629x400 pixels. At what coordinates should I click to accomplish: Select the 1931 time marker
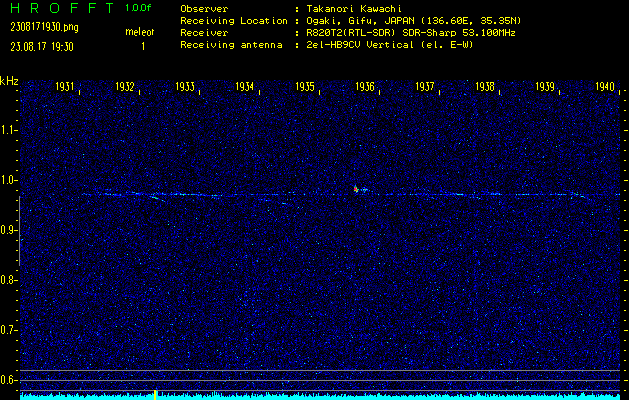(x=66, y=87)
